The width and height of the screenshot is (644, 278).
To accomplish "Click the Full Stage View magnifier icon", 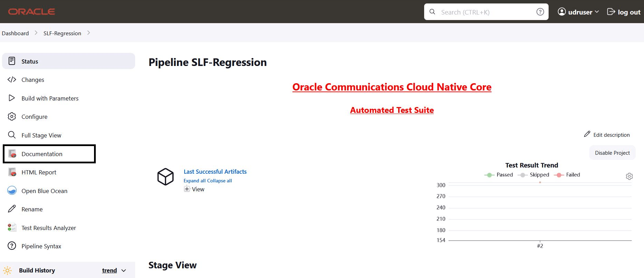I will 12,135.
